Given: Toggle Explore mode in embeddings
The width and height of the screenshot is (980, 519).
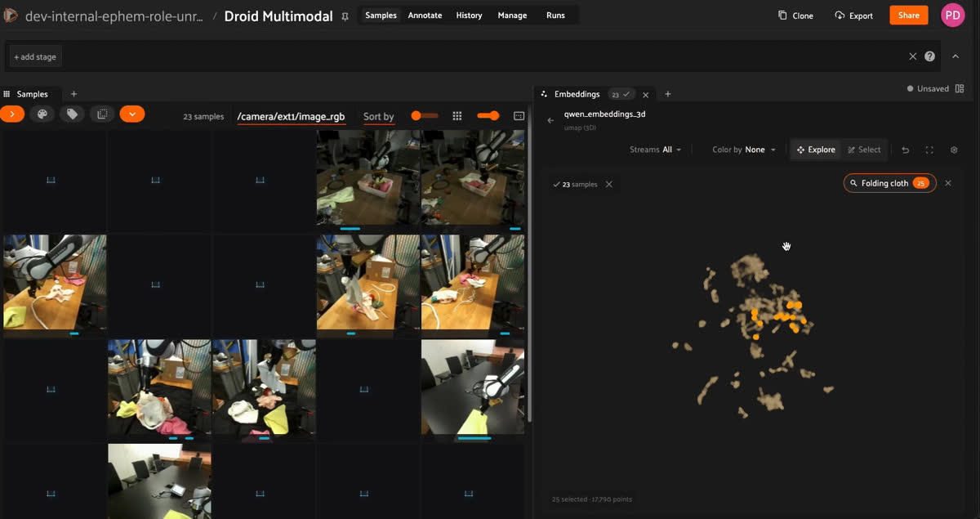Looking at the screenshot, I should pyautogui.click(x=816, y=150).
